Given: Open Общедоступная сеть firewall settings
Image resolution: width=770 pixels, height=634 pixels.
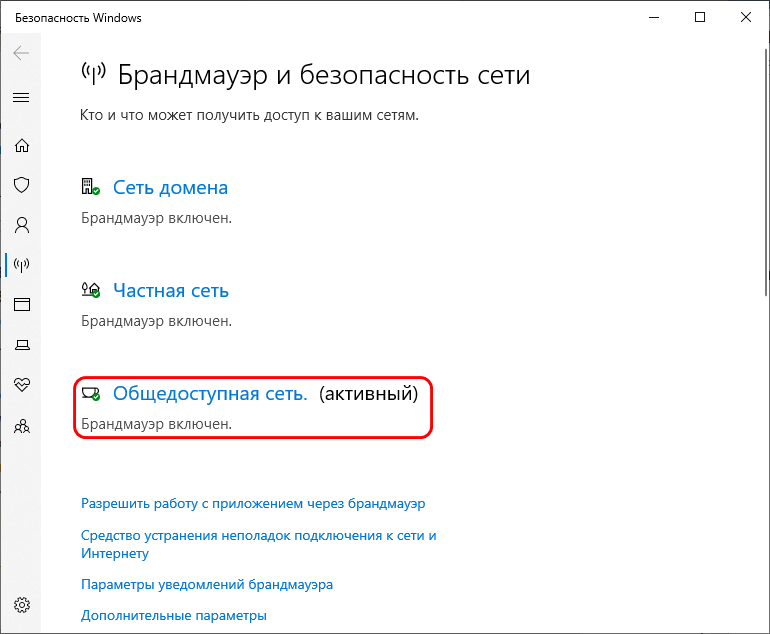Looking at the screenshot, I should tap(210, 393).
